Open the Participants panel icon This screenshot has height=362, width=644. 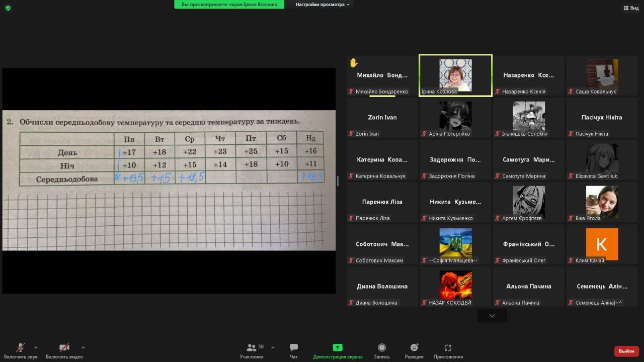pos(251,348)
